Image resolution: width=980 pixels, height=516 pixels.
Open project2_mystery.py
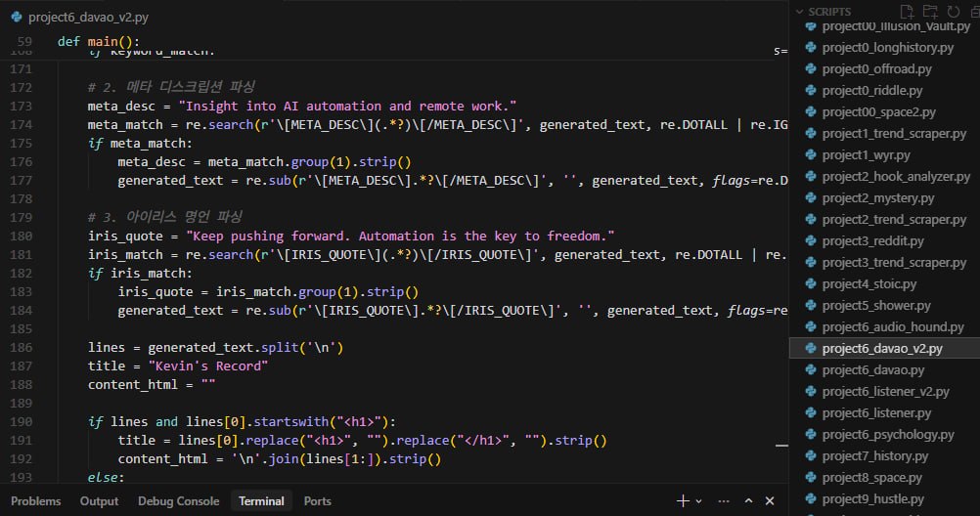coord(878,198)
